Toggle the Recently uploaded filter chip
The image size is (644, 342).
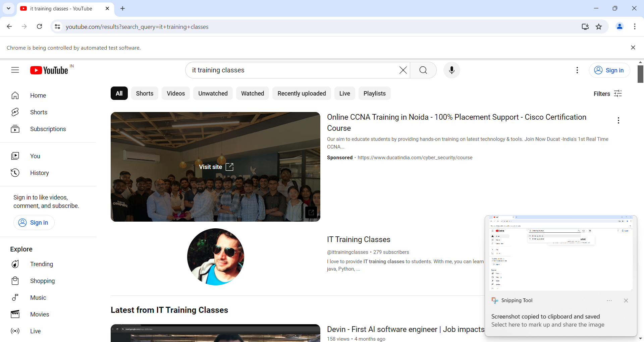[302, 94]
